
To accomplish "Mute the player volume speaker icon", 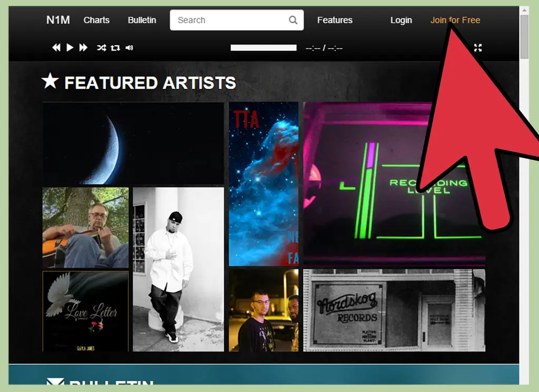I will pos(129,48).
